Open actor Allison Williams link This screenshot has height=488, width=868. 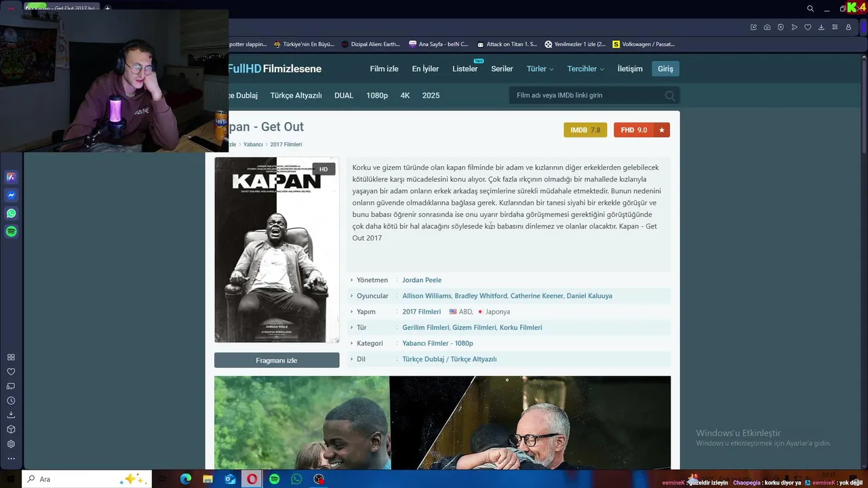click(x=427, y=296)
